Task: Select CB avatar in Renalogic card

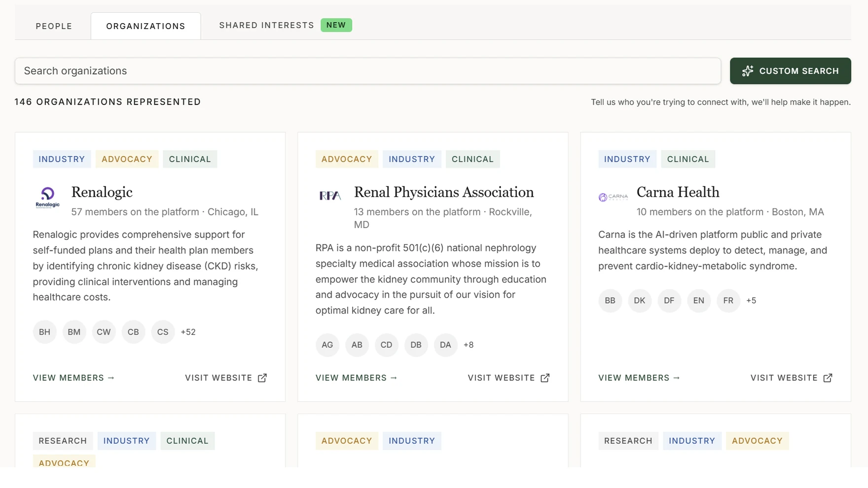Action: [x=134, y=332]
